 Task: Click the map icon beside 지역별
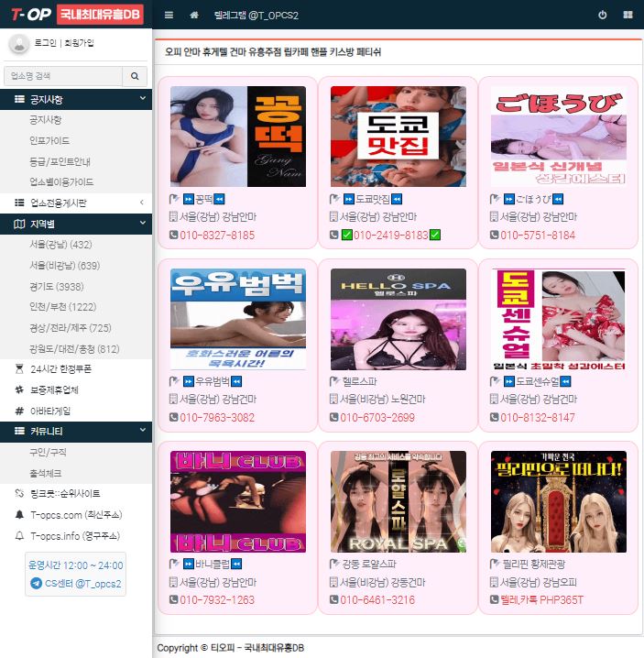click(x=19, y=224)
